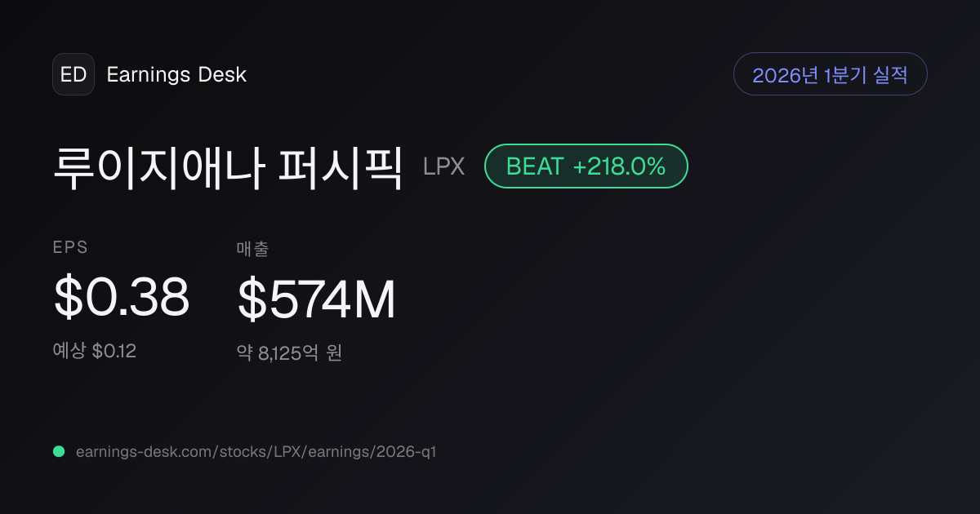Click the Desk word in header
The image size is (980, 514).
(x=222, y=75)
